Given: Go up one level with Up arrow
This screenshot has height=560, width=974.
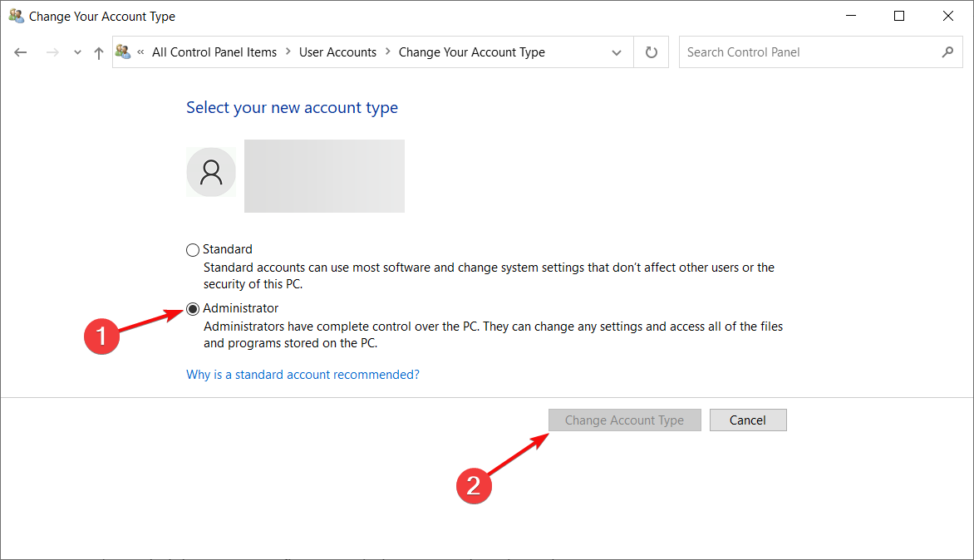Looking at the screenshot, I should point(99,52).
